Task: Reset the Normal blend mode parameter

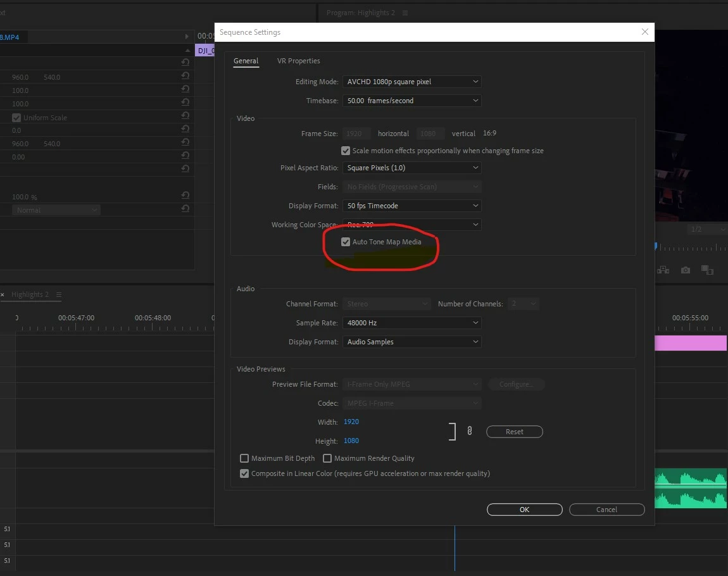Action: tap(185, 208)
